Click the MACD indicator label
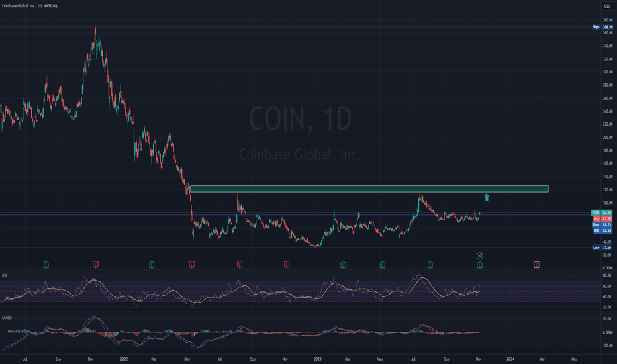617x364 pixels. click(x=7, y=318)
